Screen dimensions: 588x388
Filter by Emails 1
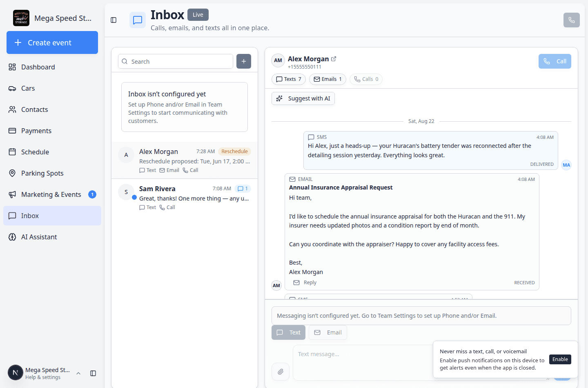[327, 79]
